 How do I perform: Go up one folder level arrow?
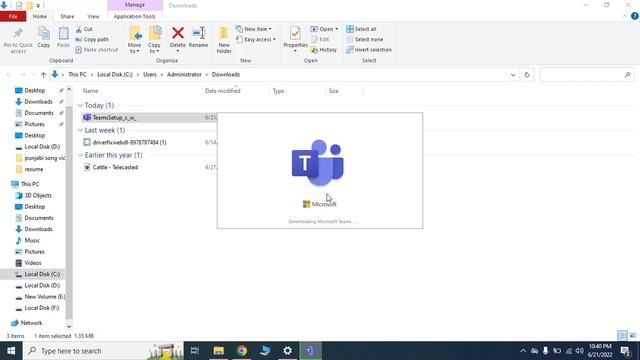[43, 75]
